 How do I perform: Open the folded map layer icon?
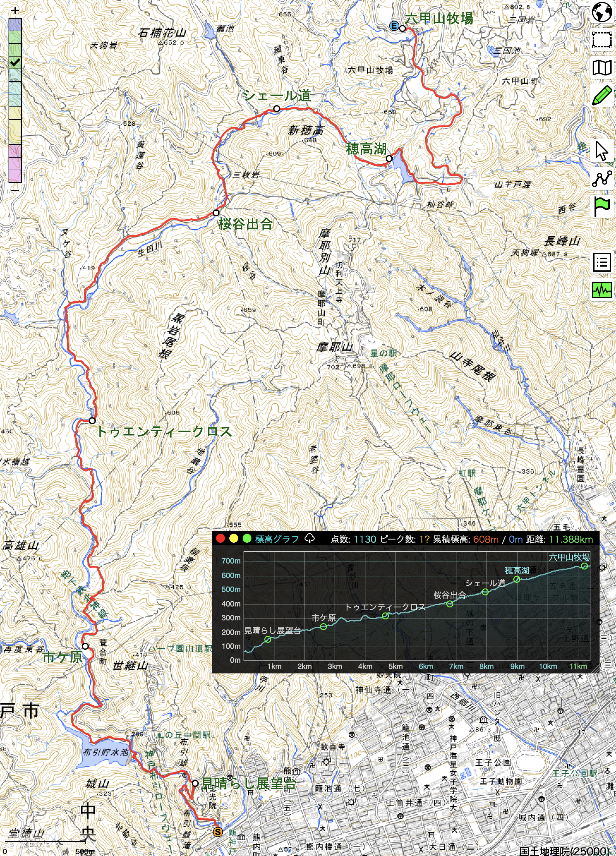(602, 68)
